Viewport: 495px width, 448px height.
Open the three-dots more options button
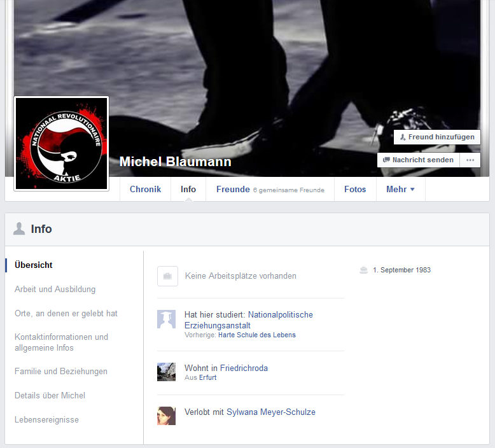pyautogui.click(x=470, y=160)
